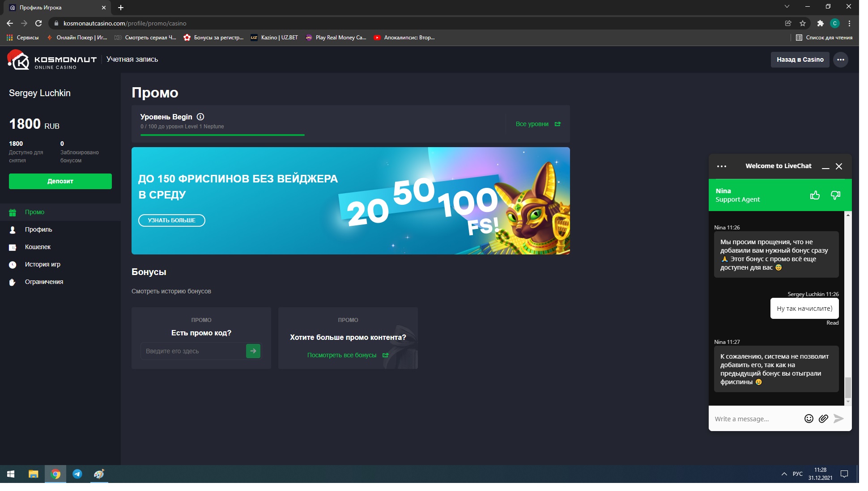
Task: Open a new browser tab
Action: tap(121, 8)
